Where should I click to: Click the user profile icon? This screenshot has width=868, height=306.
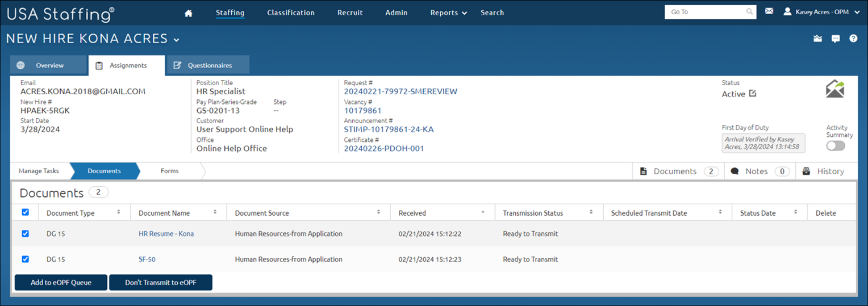(787, 11)
